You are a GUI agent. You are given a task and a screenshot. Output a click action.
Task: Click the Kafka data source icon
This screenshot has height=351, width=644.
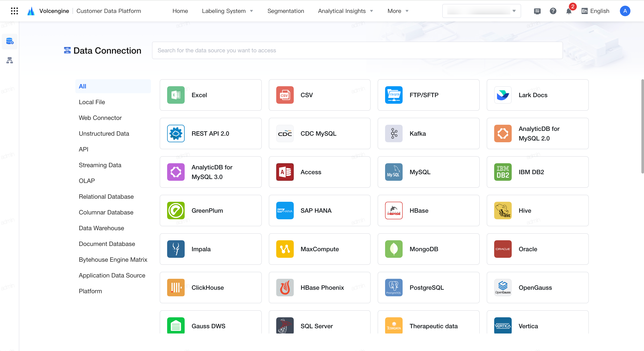pos(394,133)
